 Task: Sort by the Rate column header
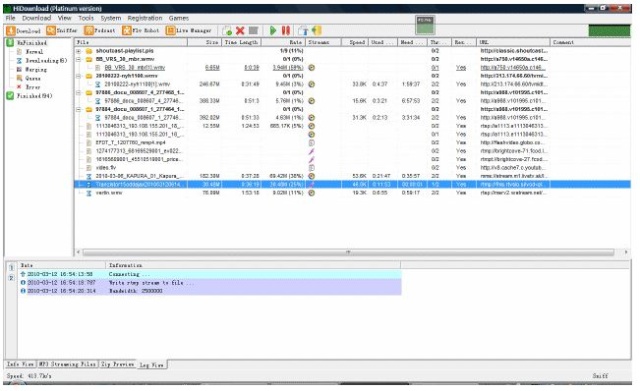pos(283,42)
